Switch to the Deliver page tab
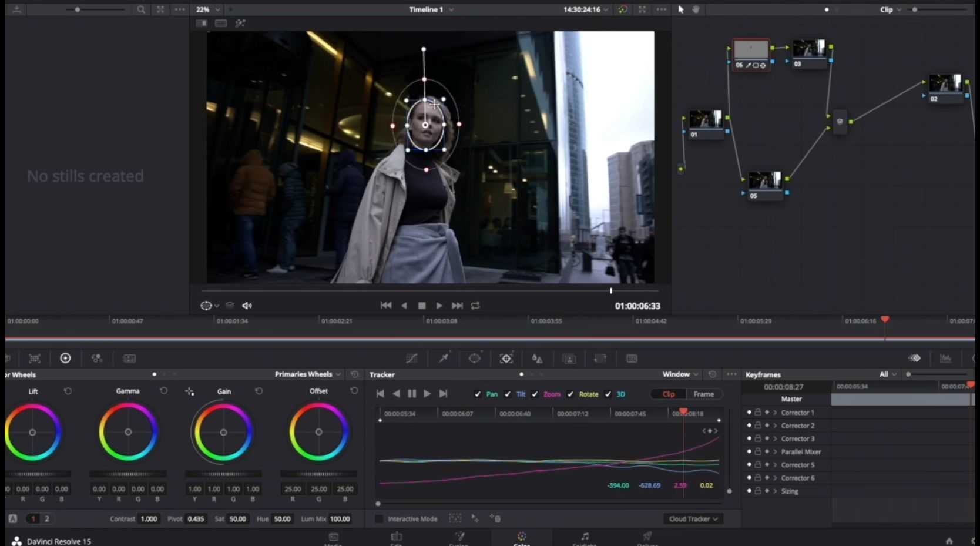980x546 pixels. coord(647,538)
